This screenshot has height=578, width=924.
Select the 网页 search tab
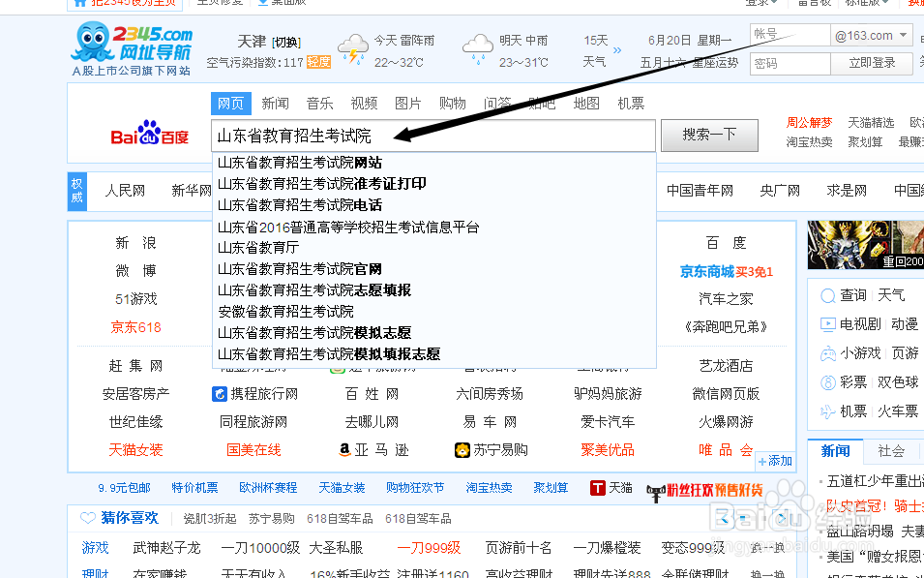231,104
